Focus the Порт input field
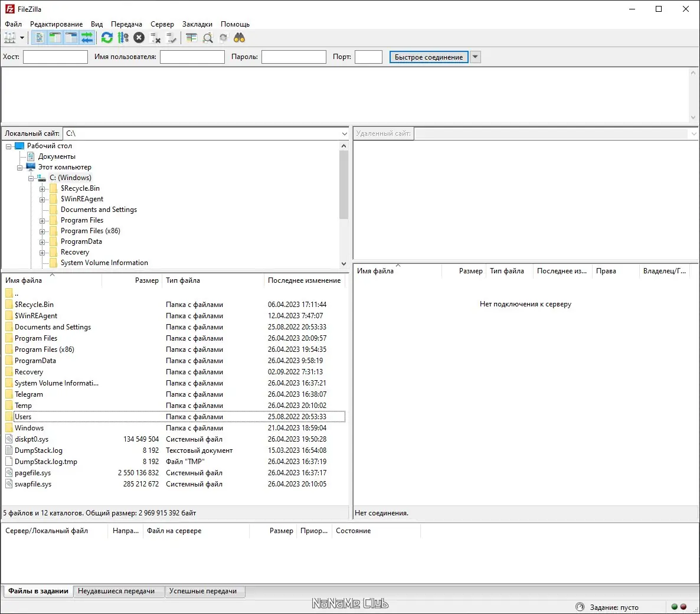The width and height of the screenshot is (700, 614). click(x=368, y=57)
